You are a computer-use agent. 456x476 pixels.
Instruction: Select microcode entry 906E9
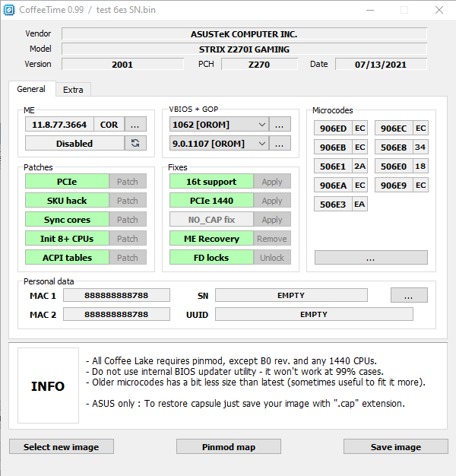394,186
